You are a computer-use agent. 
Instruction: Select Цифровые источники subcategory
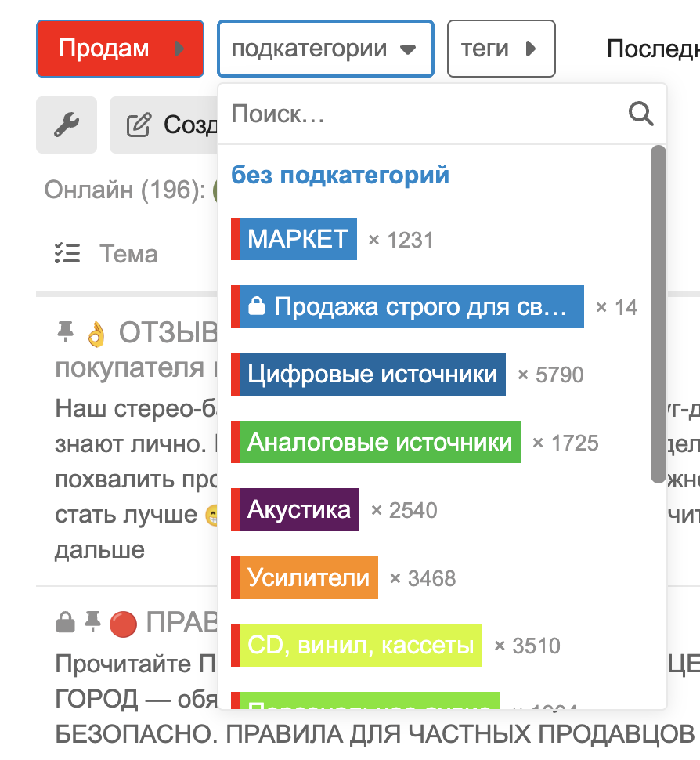pyautogui.click(x=372, y=375)
